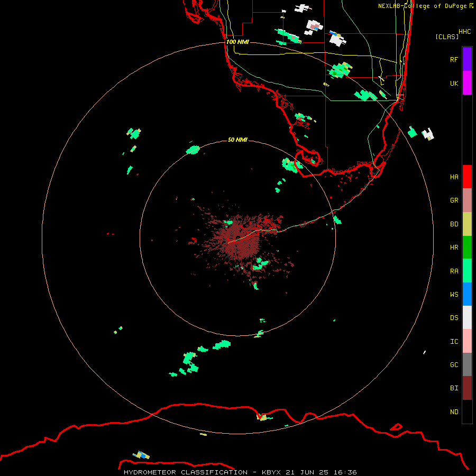Screen dimensions: 476x476
Task: Click the "RA" legend label
Action: click(x=454, y=271)
